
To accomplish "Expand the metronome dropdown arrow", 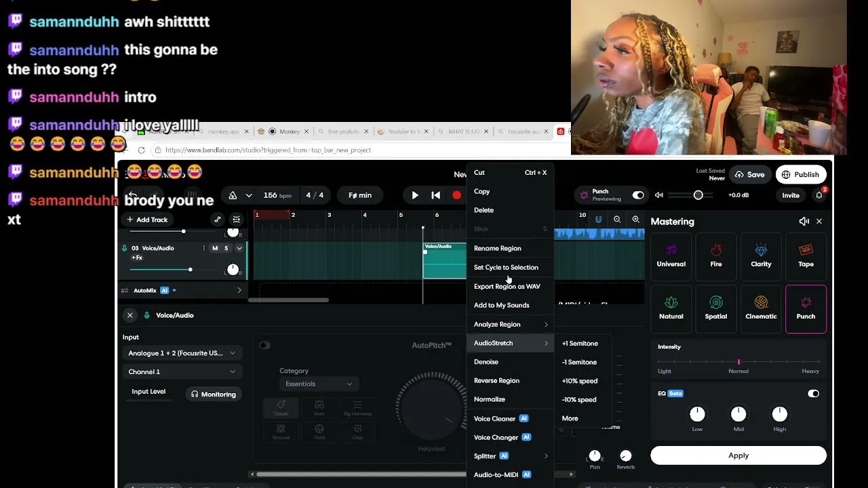I will (249, 195).
